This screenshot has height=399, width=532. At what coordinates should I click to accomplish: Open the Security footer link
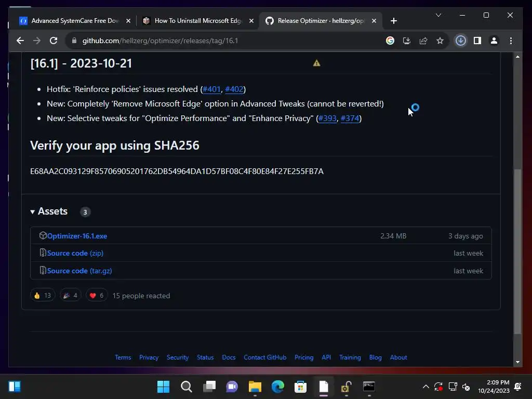pos(178,357)
